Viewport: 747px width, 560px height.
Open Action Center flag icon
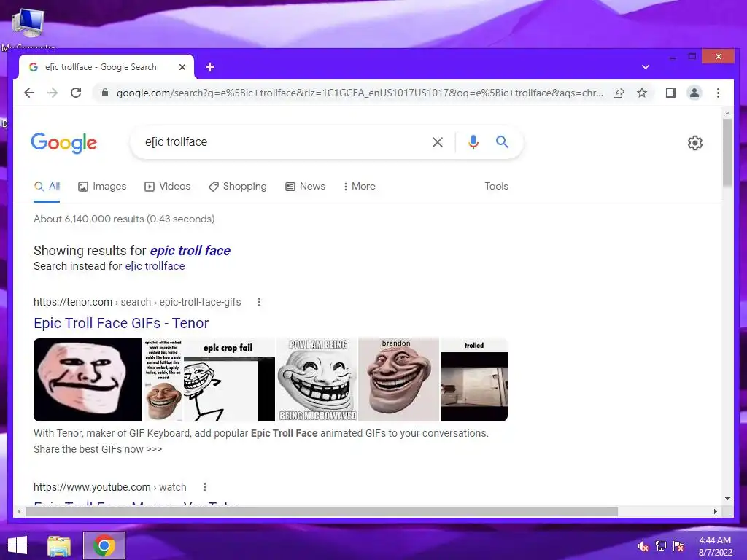(678, 546)
